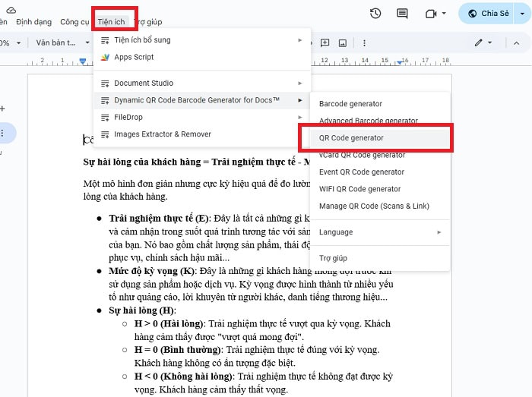Open Tiện ích bổ sung submenu
The width and height of the screenshot is (532, 397).
(x=202, y=40)
